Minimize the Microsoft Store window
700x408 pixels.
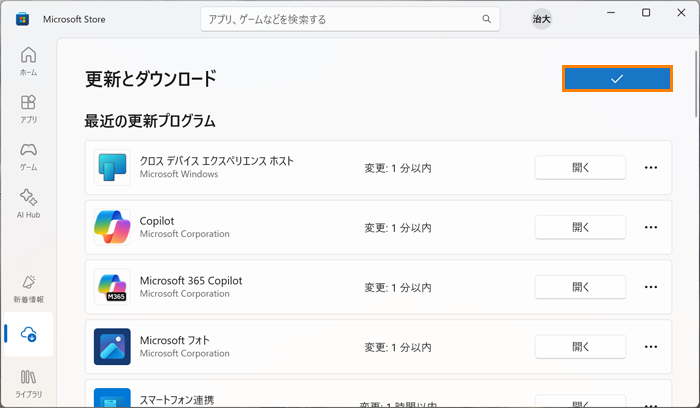click(611, 12)
